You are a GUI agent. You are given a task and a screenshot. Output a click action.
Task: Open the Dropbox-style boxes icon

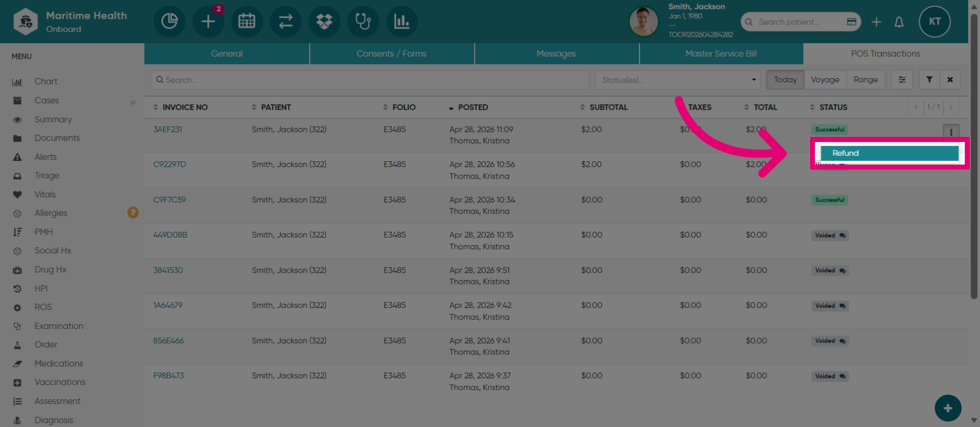pos(325,21)
